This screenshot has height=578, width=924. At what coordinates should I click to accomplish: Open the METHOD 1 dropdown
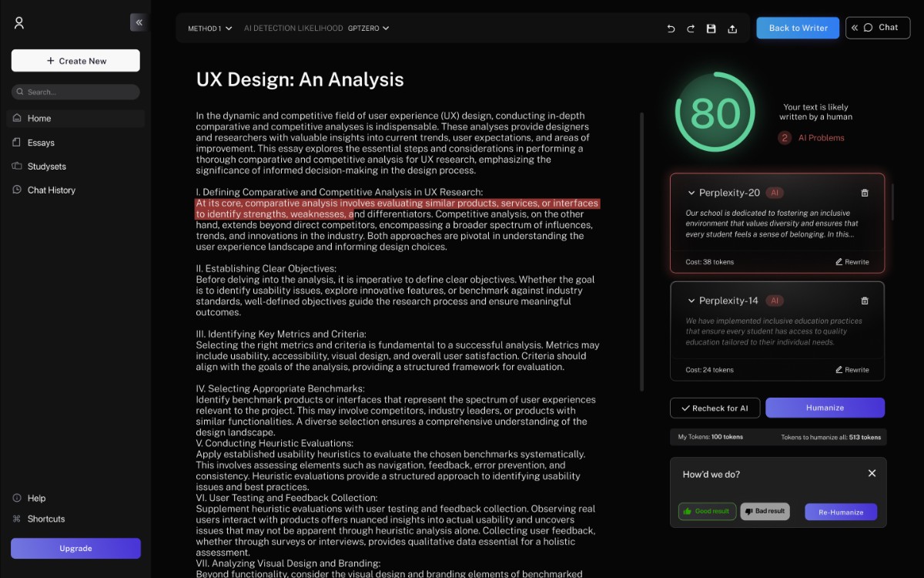click(210, 29)
